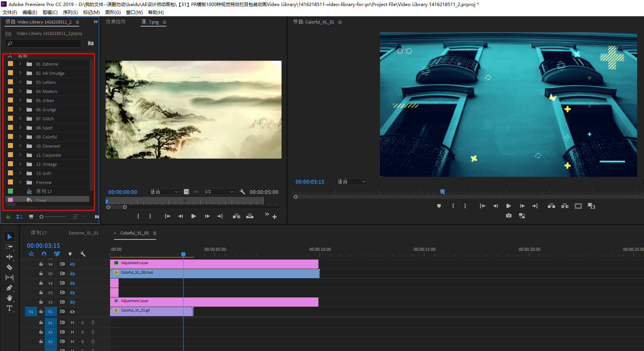Select the Pen tool
Screen dimensions: 644x351
9,288
